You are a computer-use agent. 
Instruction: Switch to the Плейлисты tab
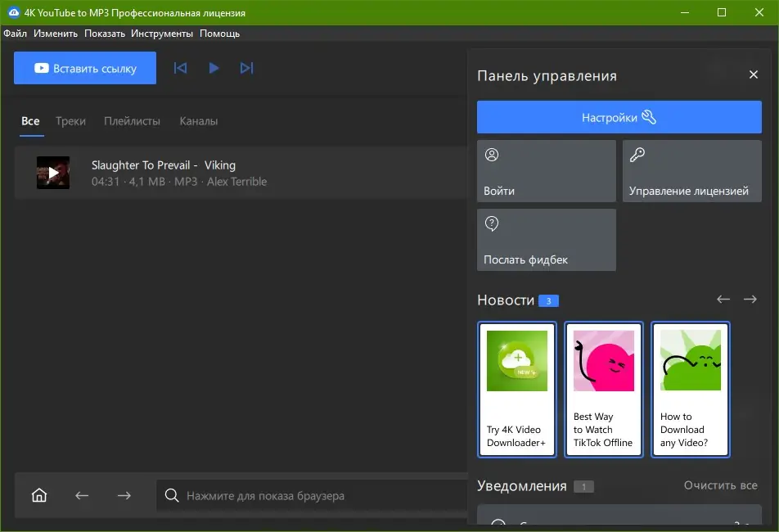coord(133,121)
